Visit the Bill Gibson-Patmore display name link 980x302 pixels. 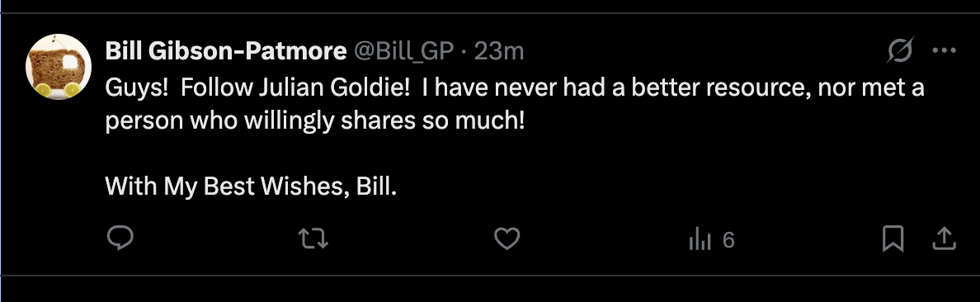tap(226, 51)
